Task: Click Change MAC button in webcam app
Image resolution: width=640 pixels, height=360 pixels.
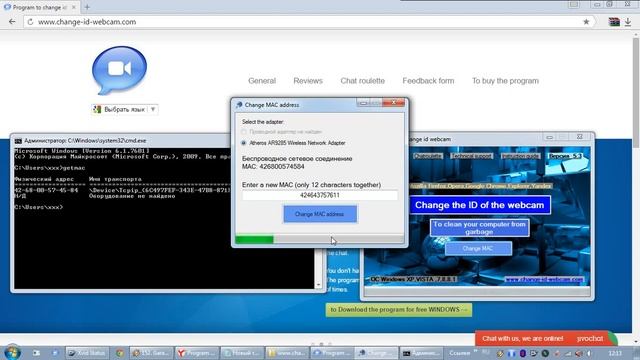Action: (478, 248)
